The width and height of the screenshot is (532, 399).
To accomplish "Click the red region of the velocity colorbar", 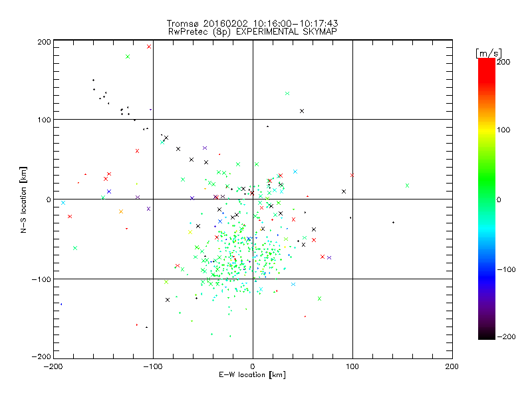I will point(487,70).
